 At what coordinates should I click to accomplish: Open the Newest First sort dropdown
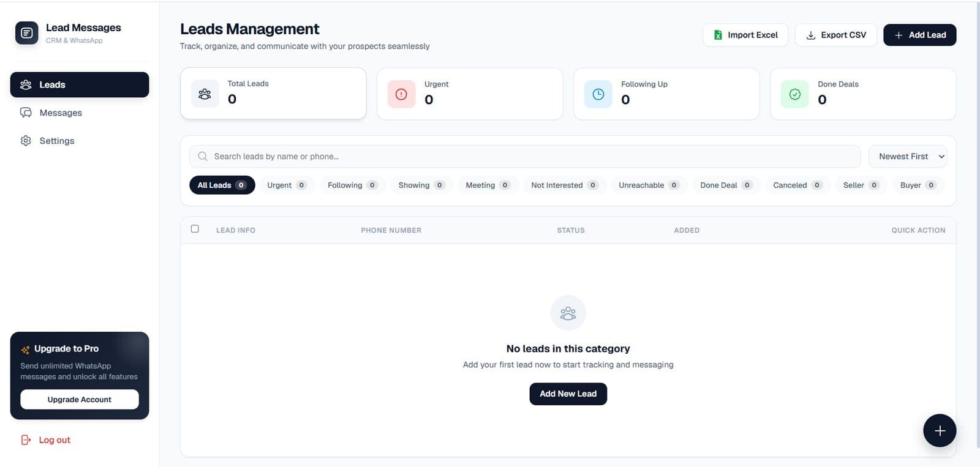pos(908,156)
